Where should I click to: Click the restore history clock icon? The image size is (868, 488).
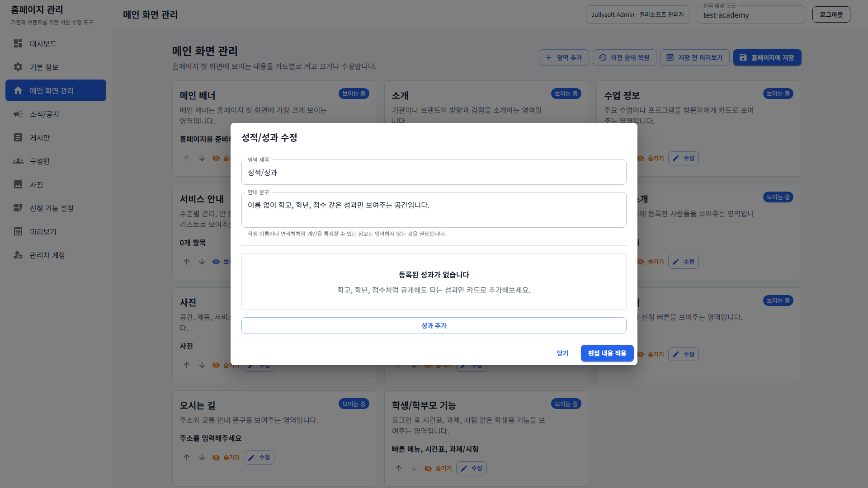[603, 57]
